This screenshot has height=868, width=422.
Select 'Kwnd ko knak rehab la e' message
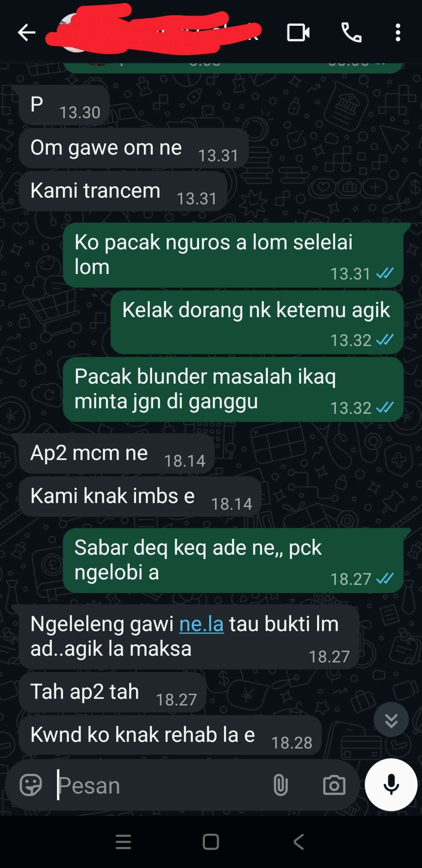pyautogui.click(x=170, y=735)
